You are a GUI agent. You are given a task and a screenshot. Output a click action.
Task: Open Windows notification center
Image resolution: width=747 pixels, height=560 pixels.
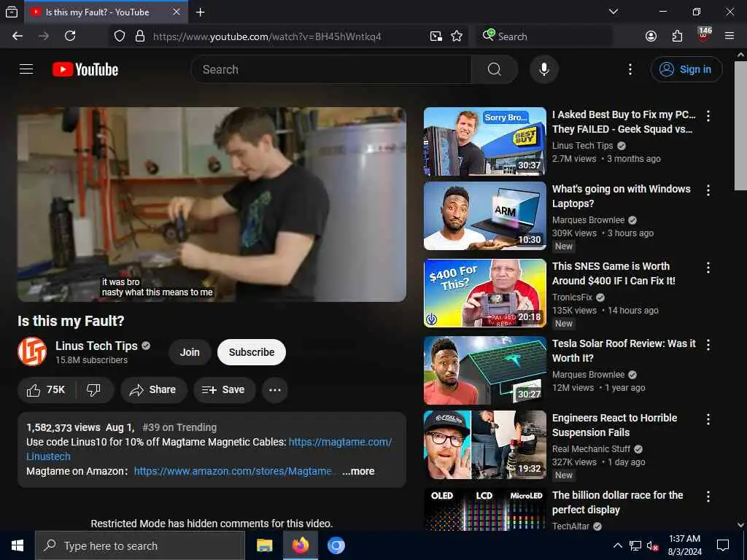click(x=723, y=545)
